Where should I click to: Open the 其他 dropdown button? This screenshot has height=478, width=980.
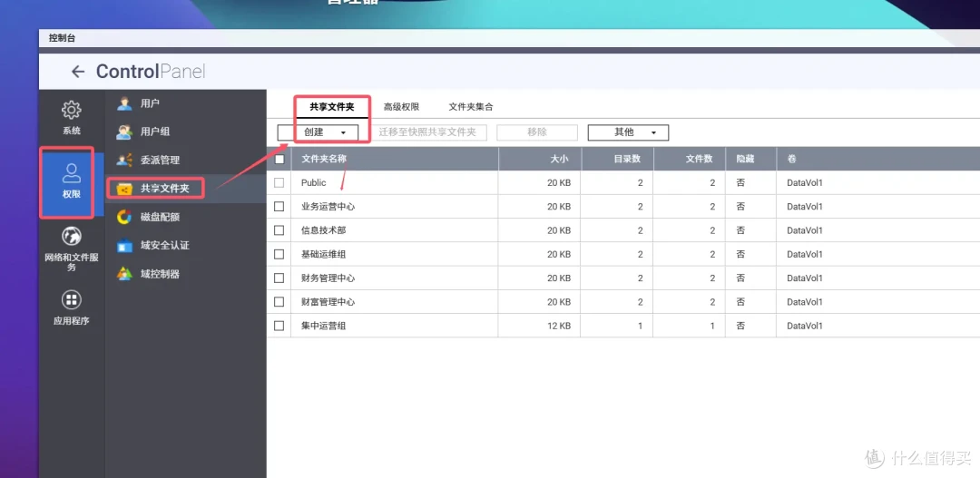[x=628, y=132]
